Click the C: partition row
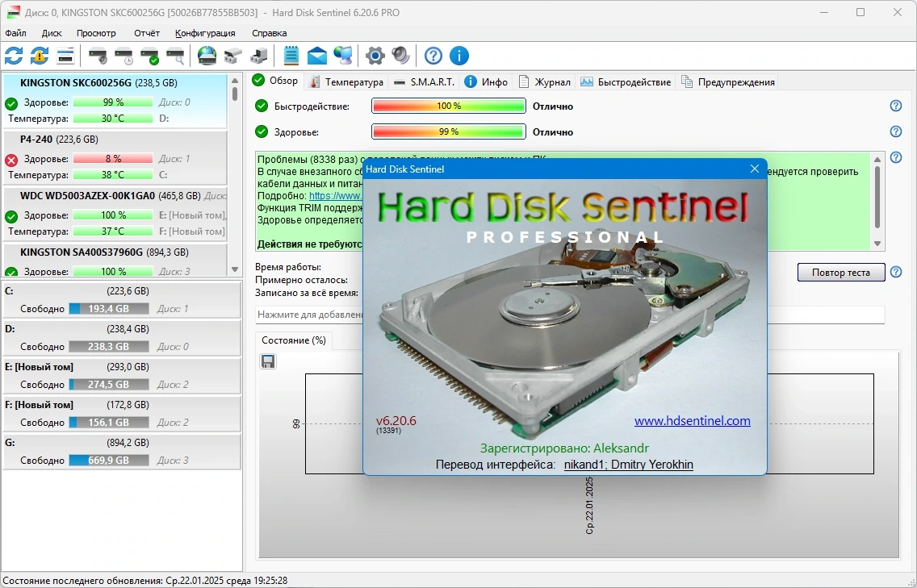This screenshot has height=588, width=917. 122,300
